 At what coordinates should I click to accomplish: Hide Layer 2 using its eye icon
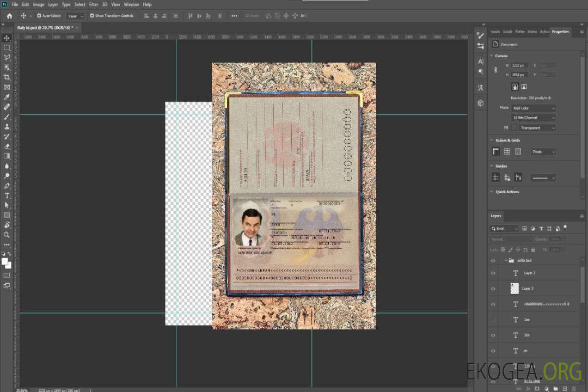point(493,273)
